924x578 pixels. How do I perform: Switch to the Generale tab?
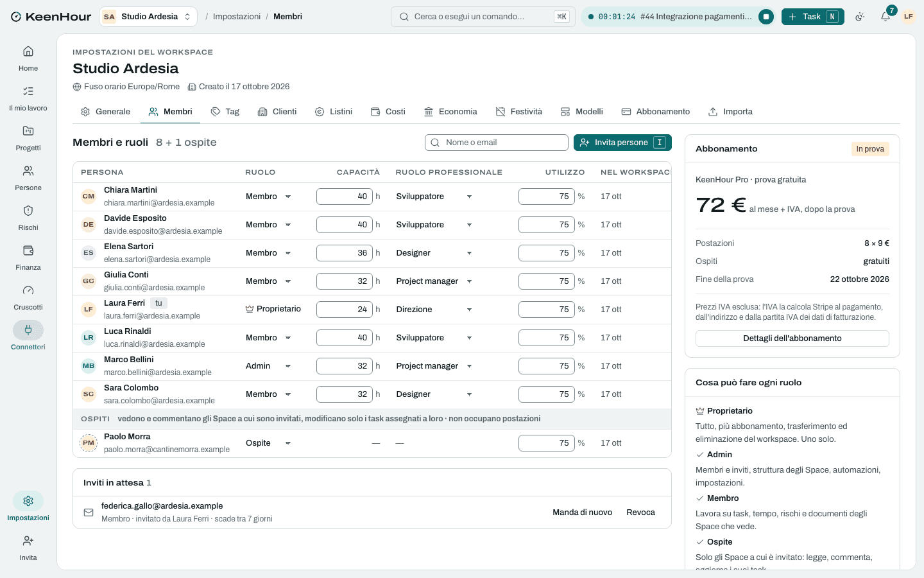tap(105, 112)
